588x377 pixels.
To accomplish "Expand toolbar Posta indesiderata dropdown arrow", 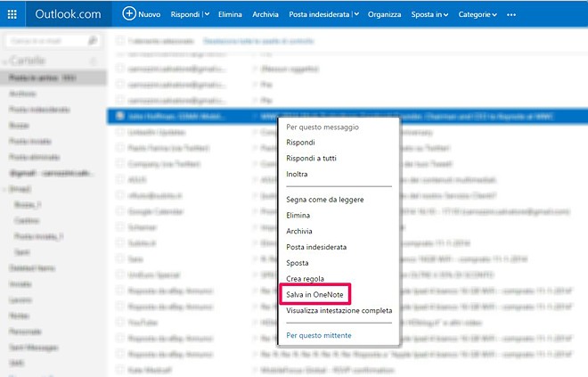I will pyautogui.click(x=355, y=14).
